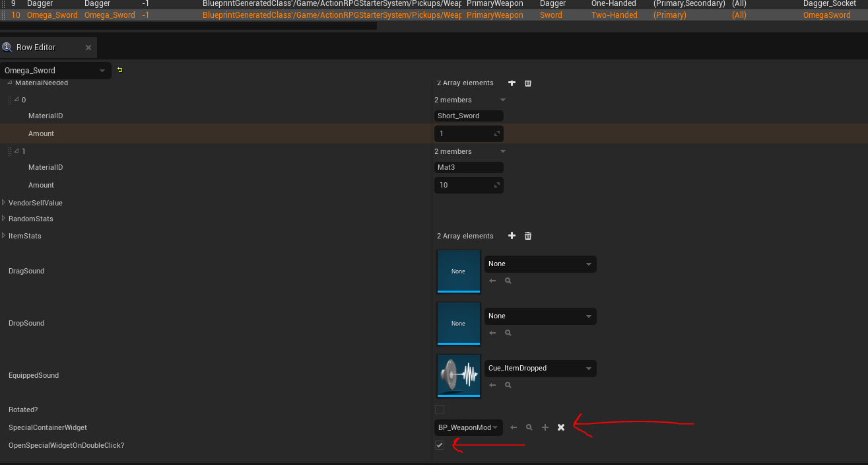Close the Row Editor tab
Screen dimensions: 868x465
[x=88, y=48]
